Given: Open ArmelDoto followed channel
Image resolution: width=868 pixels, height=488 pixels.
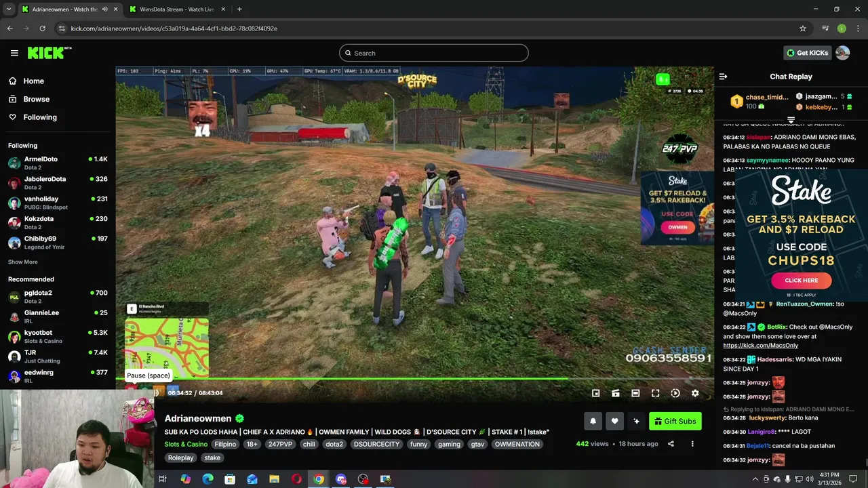Looking at the screenshot, I should click(58, 163).
